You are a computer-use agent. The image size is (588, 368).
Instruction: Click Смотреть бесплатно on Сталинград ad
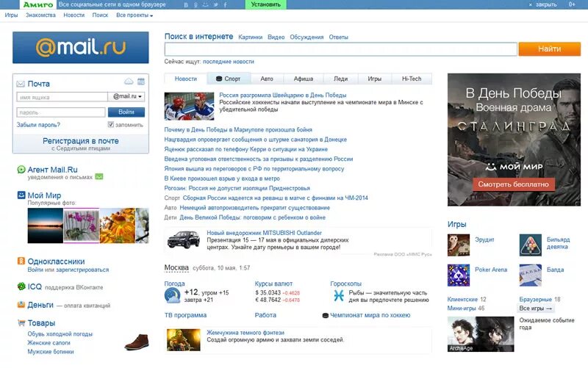(x=513, y=184)
